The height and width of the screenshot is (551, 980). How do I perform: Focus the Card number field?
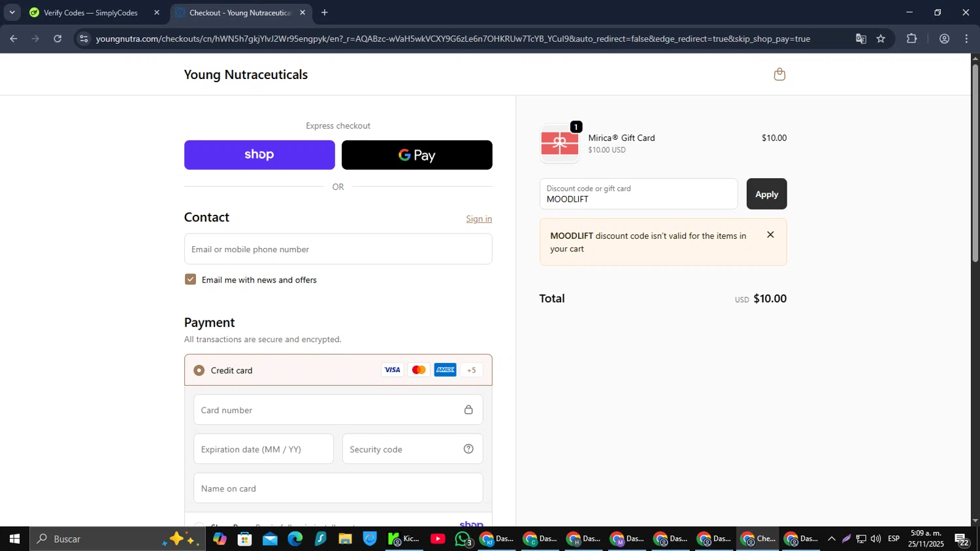point(338,410)
